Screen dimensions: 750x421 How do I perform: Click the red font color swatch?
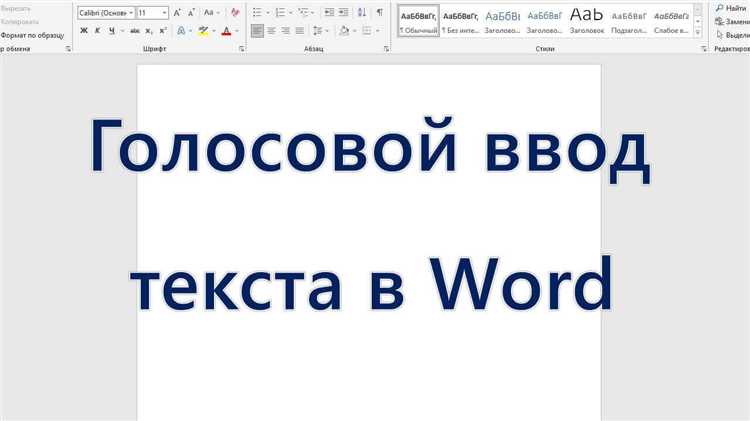pyautogui.click(x=225, y=31)
